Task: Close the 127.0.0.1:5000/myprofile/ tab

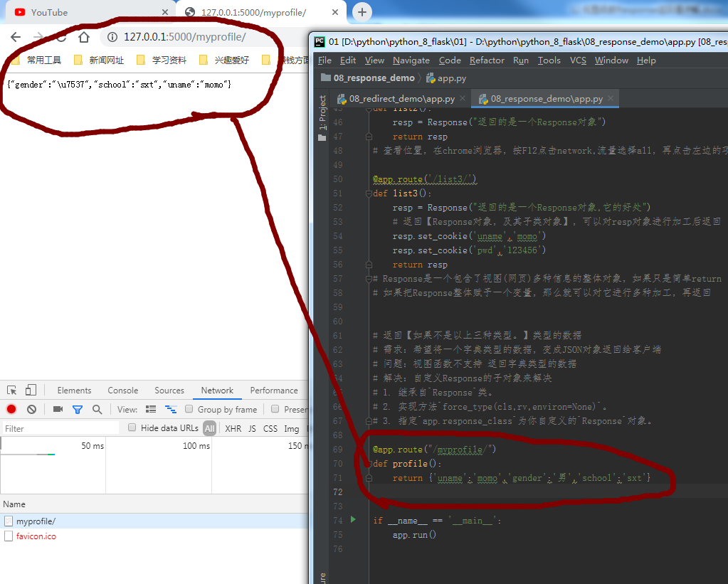Action: point(335,13)
